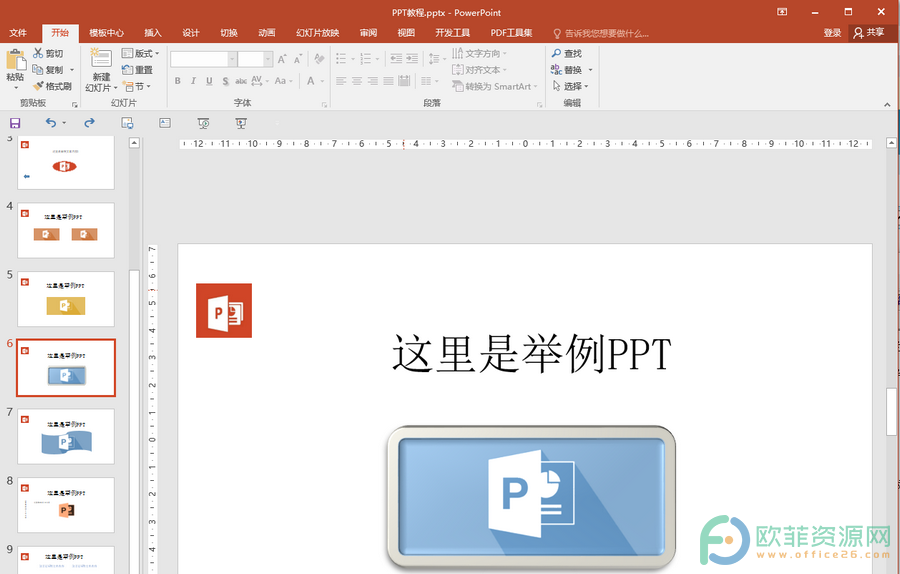Click the Convert to SmartArt icon
900x574 pixels.
point(457,86)
